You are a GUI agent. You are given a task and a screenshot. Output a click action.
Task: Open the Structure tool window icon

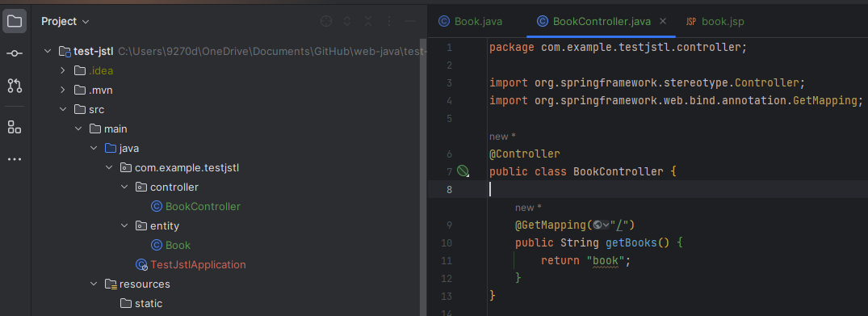click(x=15, y=127)
